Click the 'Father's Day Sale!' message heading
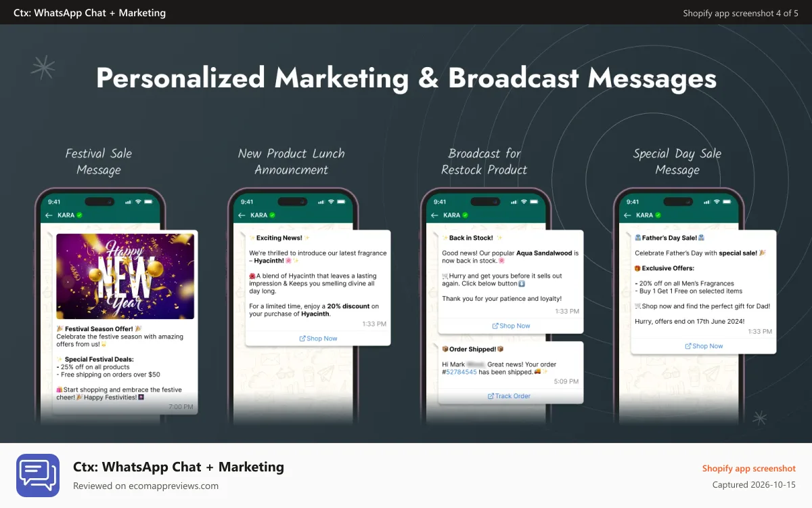The height and width of the screenshot is (508, 812). (670, 238)
